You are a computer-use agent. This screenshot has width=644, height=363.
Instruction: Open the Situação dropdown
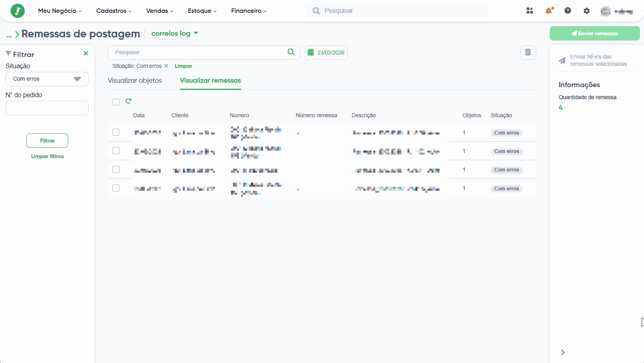pos(47,79)
